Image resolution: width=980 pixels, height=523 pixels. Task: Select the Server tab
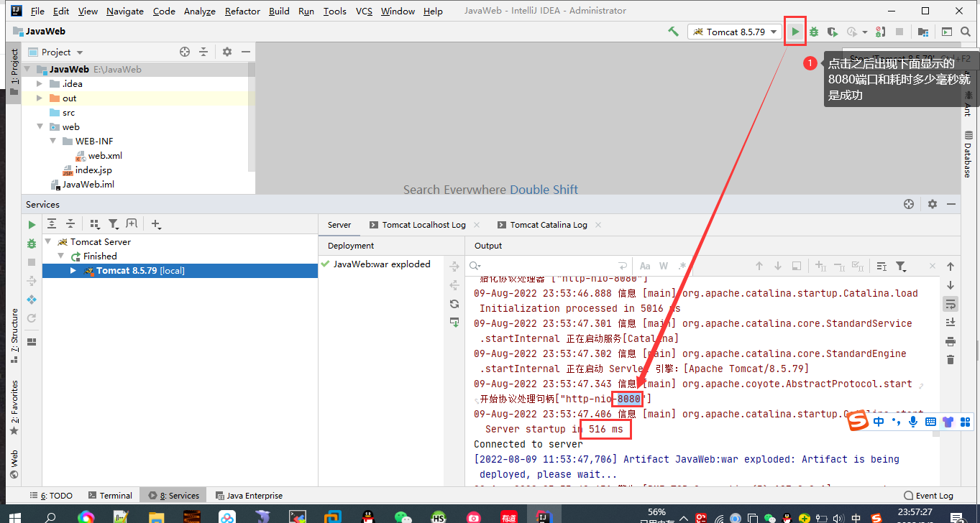point(339,225)
